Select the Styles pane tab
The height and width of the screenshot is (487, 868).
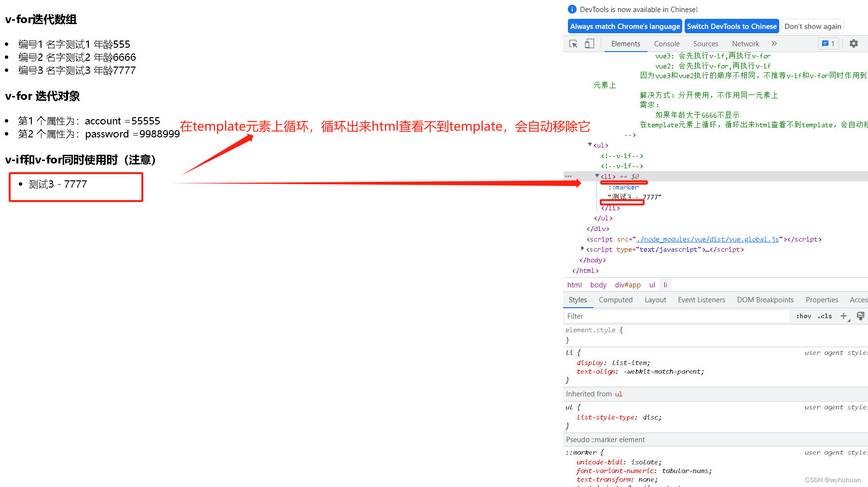(x=578, y=299)
